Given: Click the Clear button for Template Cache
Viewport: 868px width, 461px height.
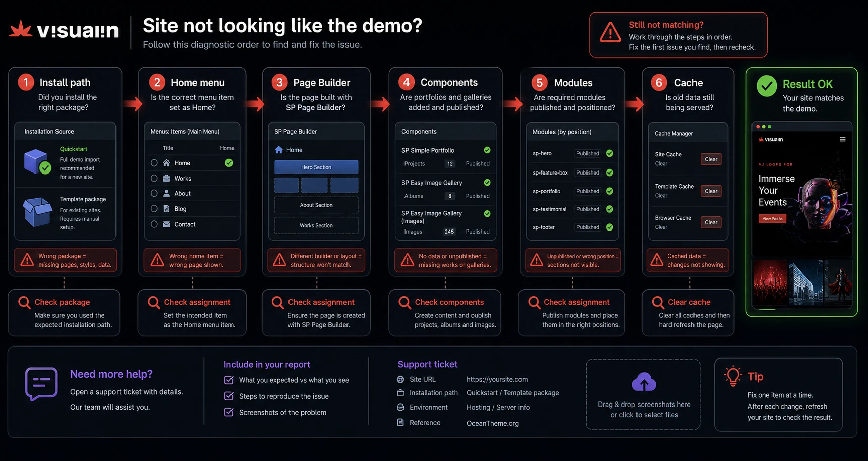Looking at the screenshot, I should pyautogui.click(x=711, y=191).
